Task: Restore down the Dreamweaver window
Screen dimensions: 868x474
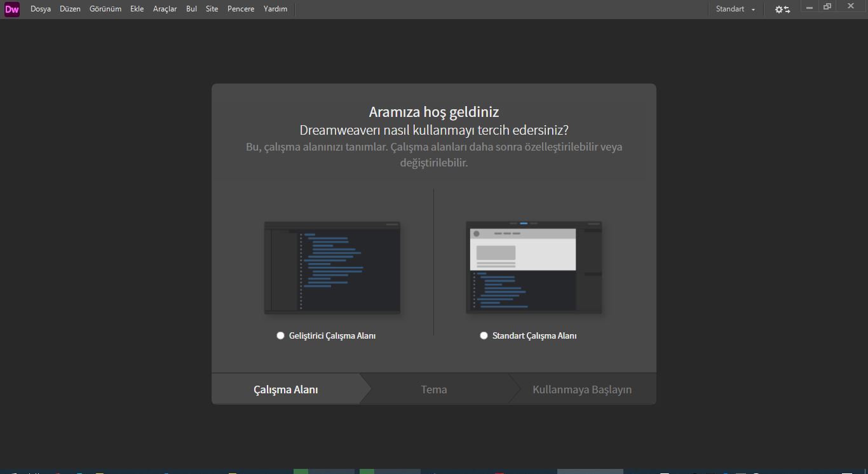Action: click(x=827, y=7)
